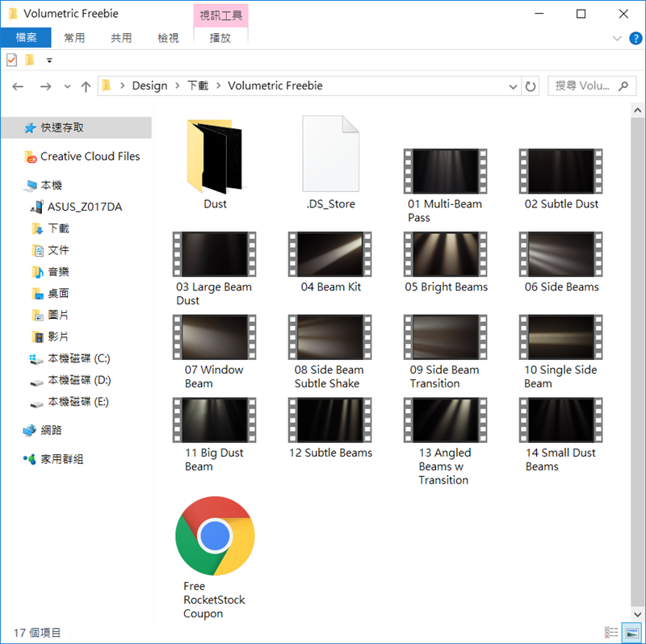Expand the chevron before Design breadcrumb
This screenshot has height=644, width=646.
click(123, 86)
